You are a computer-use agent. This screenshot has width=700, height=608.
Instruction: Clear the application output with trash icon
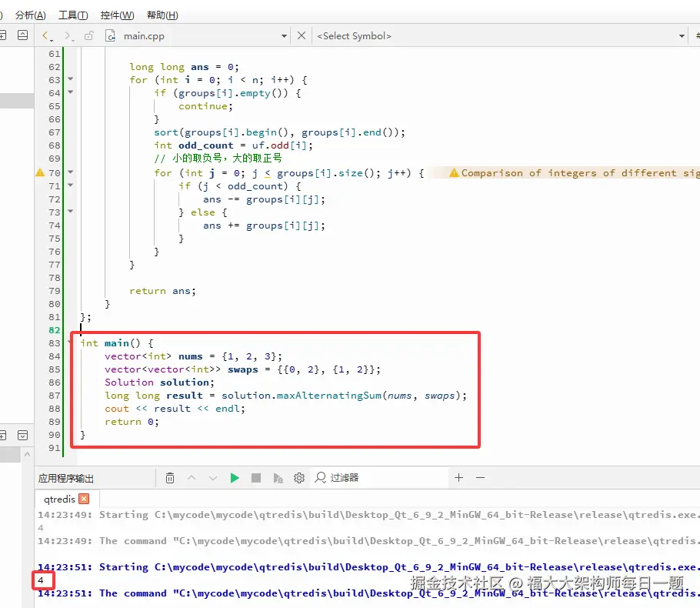tap(170, 478)
